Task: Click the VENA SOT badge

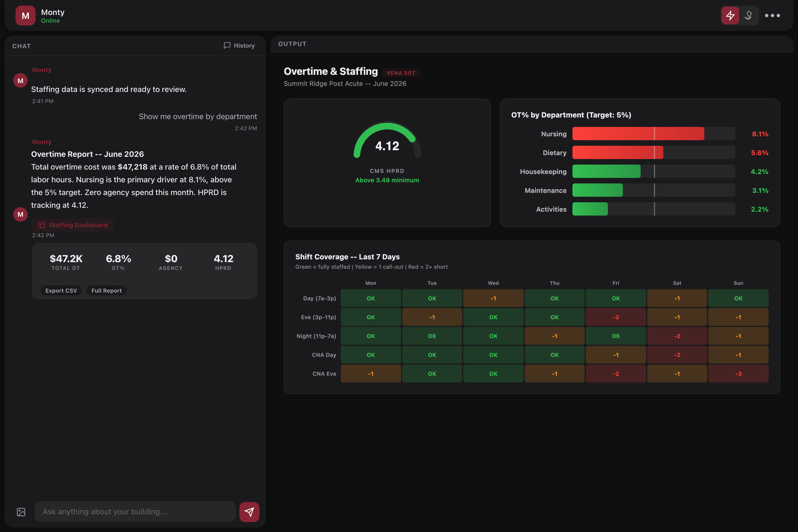Action: (401, 73)
